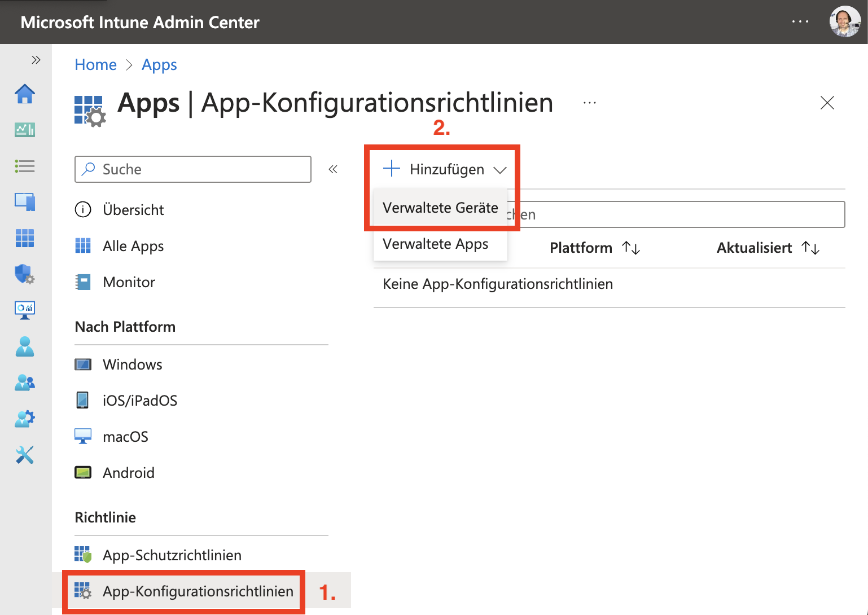Screen dimensions: 868x615
Task: Open the Apps grid icon in the sidebar
Action: point(25,238)
